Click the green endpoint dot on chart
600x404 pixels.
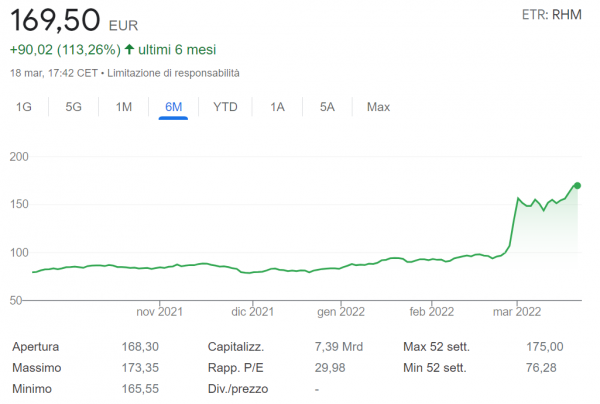pos(577,185)
